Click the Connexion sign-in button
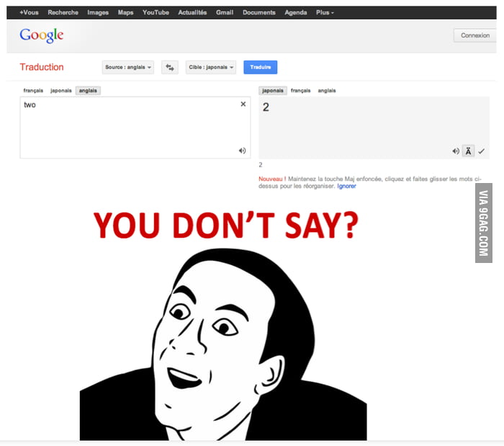 [x=474, y=35]
